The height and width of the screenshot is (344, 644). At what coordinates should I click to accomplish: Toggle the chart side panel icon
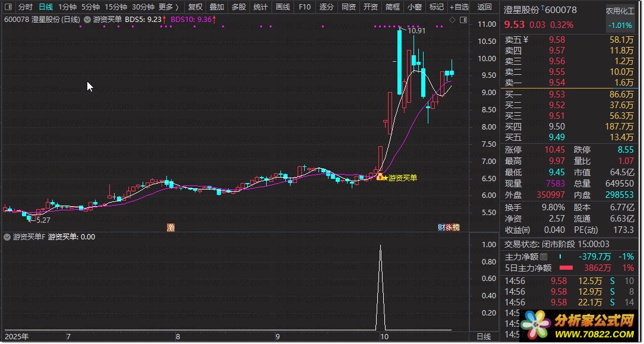[464, 20]
